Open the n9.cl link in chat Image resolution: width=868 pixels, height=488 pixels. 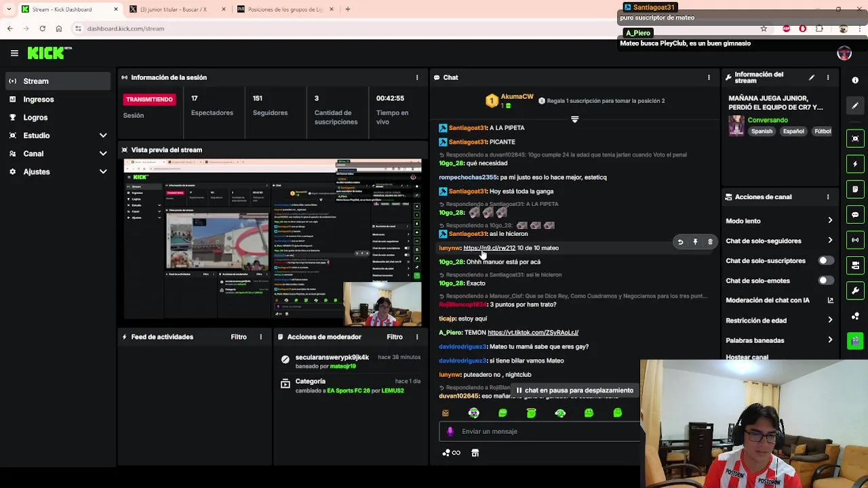489,248
